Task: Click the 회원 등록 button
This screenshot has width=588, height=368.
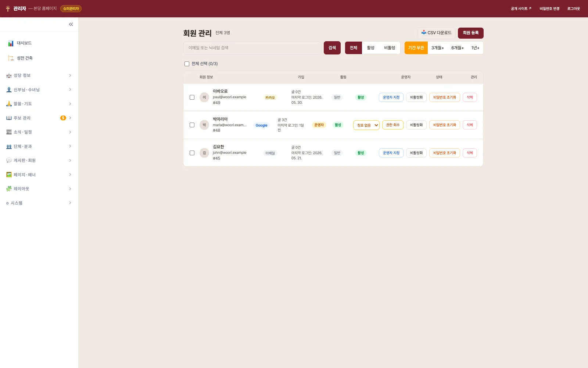Action: pyautogui.click(x=471, y=33)
